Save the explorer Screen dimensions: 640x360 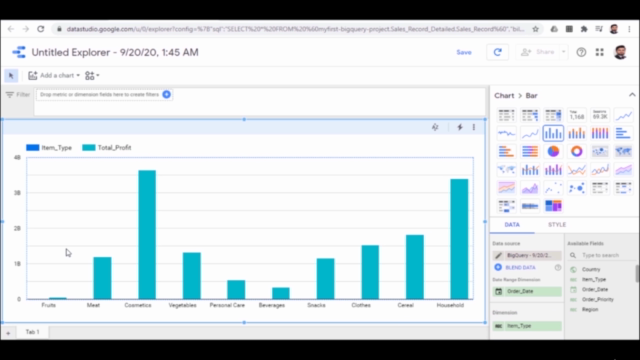point(464,52)
